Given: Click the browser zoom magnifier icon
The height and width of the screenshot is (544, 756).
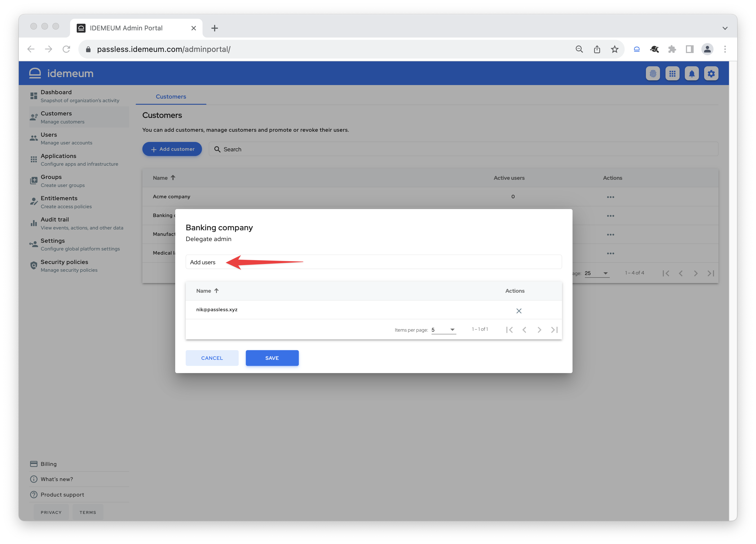Looking at the screenshot, I should point(579,49).
